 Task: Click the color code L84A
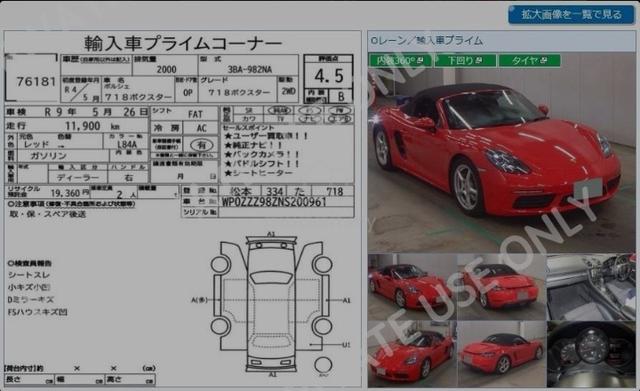127,144
